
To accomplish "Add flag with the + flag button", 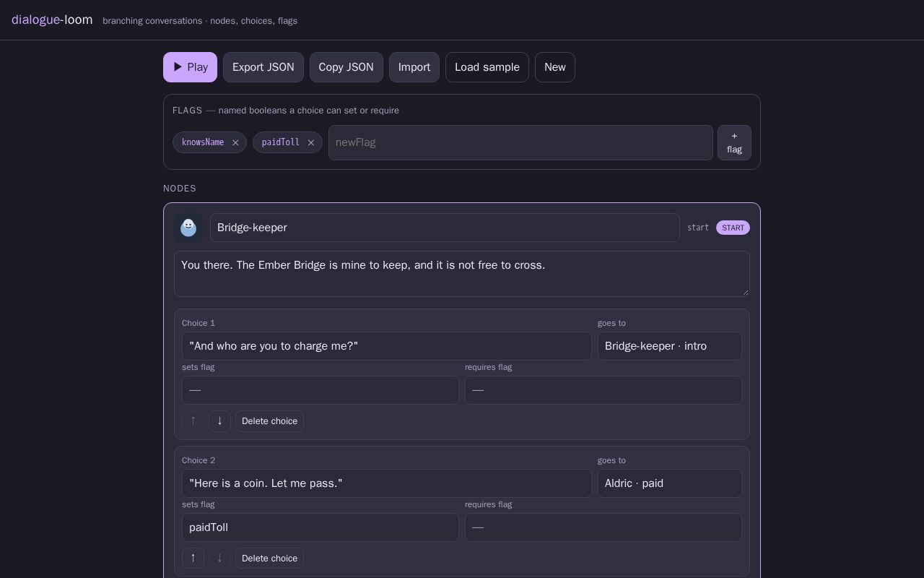I will coord(734,142).
